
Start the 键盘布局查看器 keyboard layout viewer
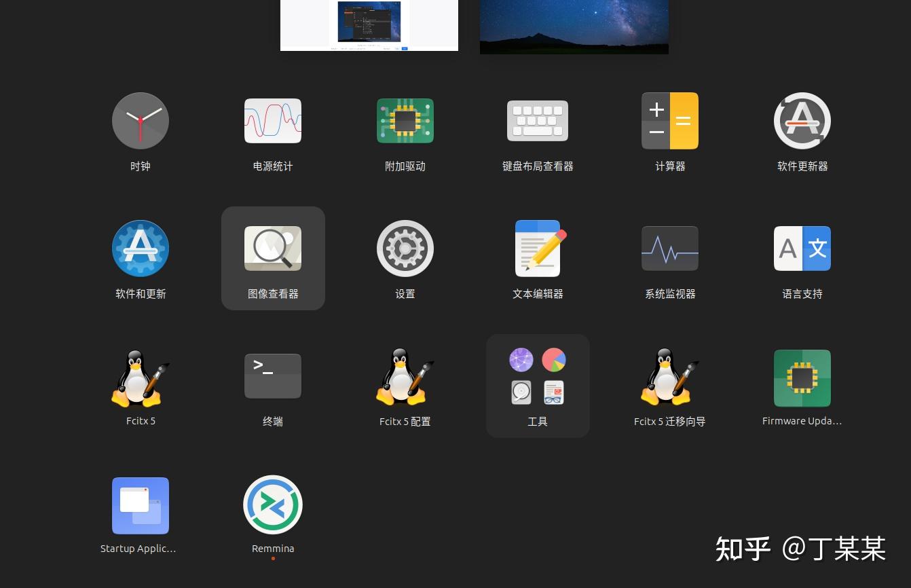click(x=538, y=121)
